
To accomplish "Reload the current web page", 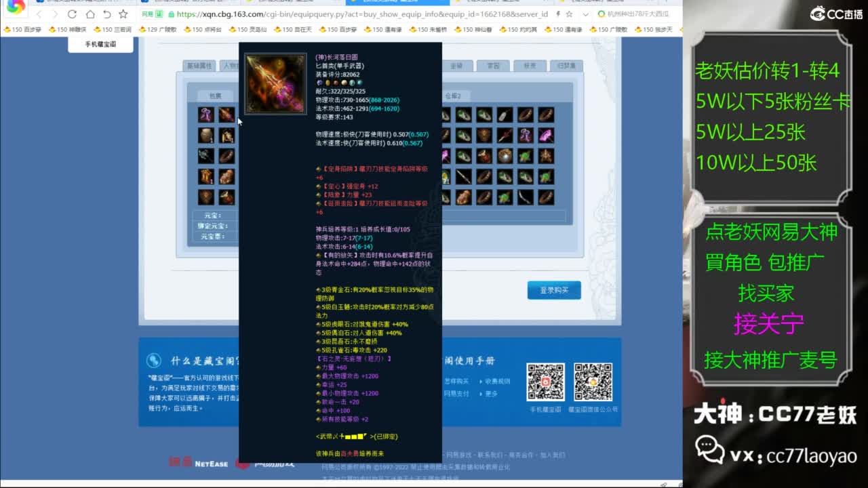I will pyautogui.click(x=73, y=14).
